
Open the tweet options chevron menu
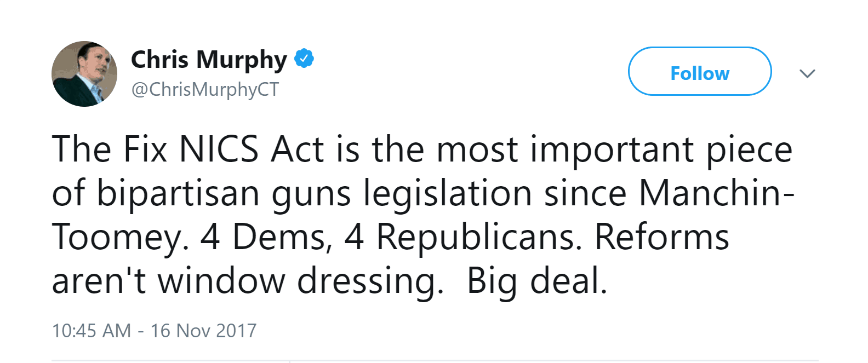tap(807, 73)
